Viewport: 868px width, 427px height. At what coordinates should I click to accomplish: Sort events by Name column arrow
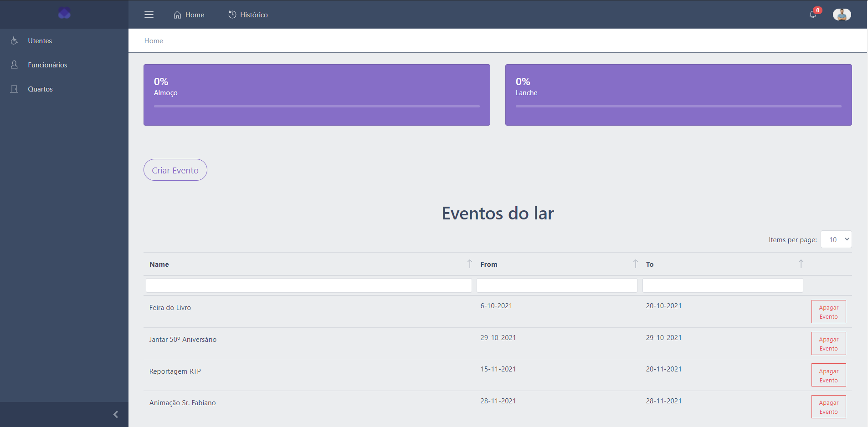[x=469, y=264]
